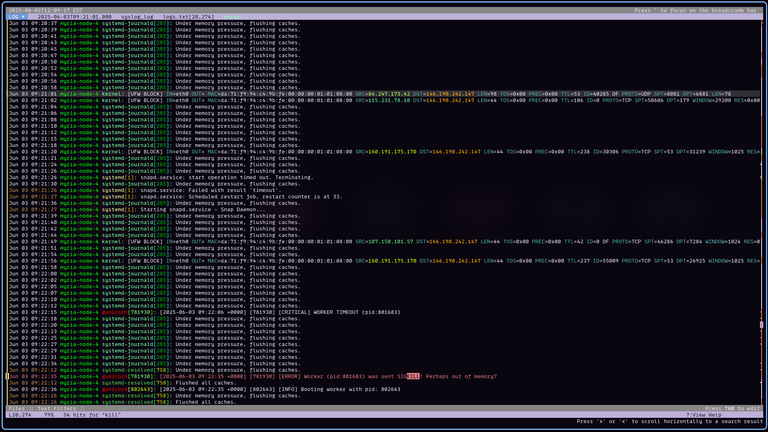The image size is (768, 432).
Task: Open the LOG view dropdown
Action: point(17,17)
